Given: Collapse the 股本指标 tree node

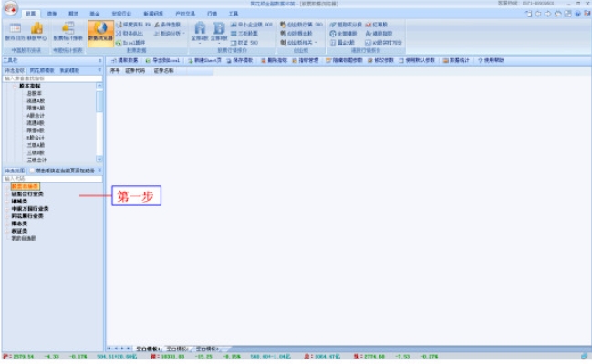Looking at the screenshot, I should click(15, 86).
